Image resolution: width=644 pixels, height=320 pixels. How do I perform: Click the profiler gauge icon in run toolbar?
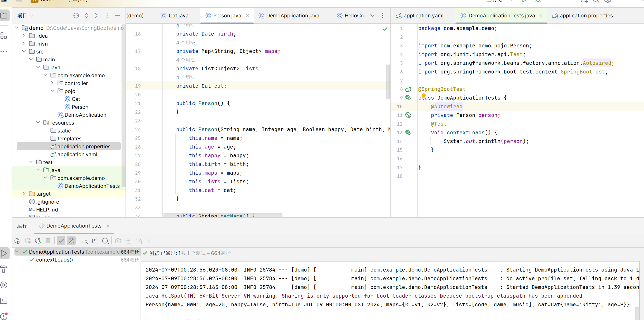tap(139, 241)
